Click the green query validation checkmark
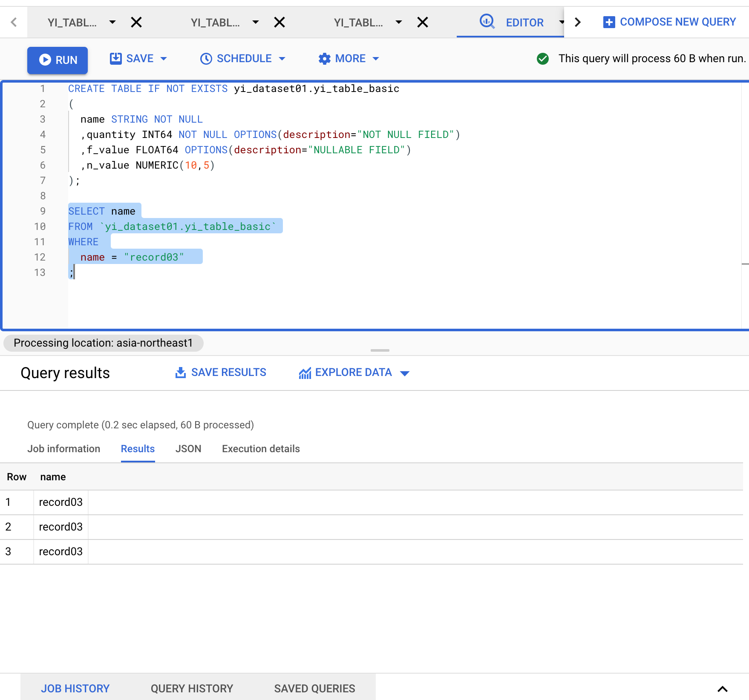This screenshot has width=749, height=700. point(543,59)
